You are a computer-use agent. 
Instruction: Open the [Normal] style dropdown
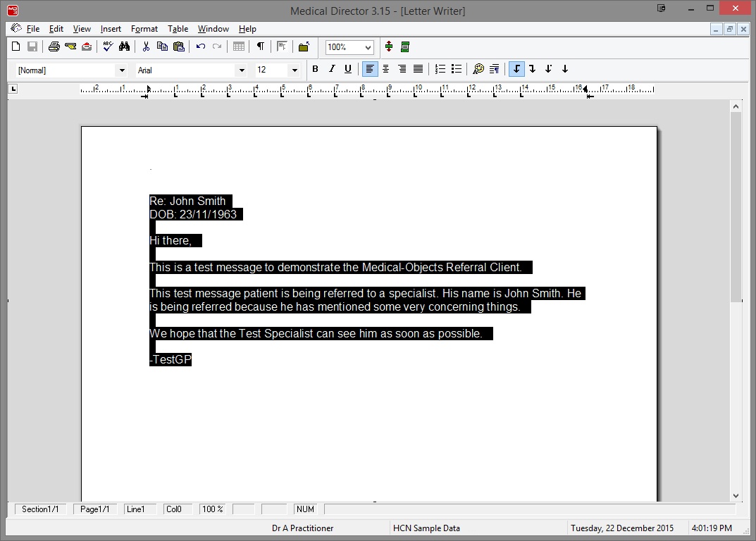click(122, 70)
